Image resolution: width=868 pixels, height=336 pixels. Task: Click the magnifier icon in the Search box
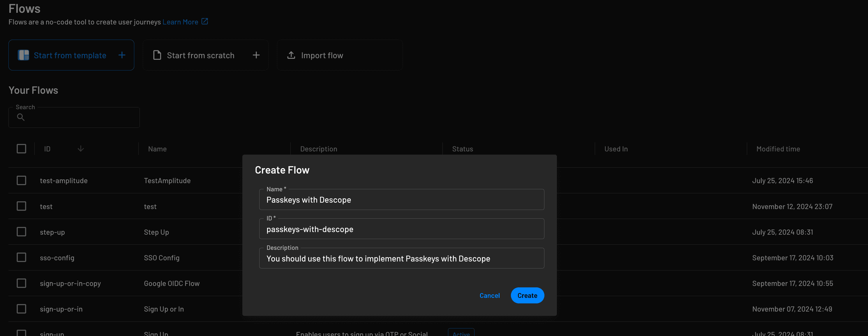tap(21, 117)
